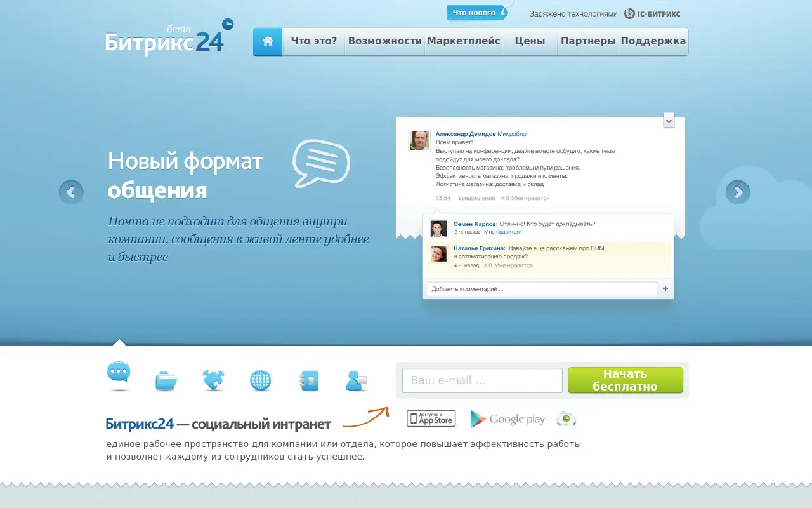This screenshot has width=812, height=508.
Task: Select the user contact feature icon
Action: 357,380
